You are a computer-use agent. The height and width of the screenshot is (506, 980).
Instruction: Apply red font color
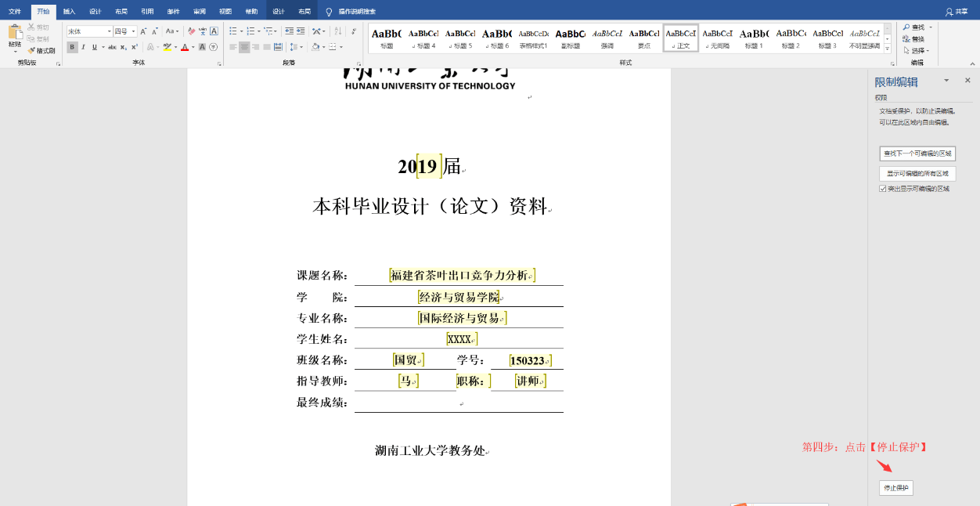pyautogui.click(x=184, y=47)
